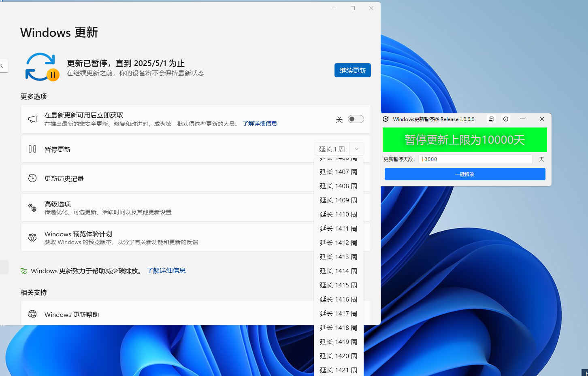The width and height of the screenshot is (588, 376).
Task: Pick 延长 1418 周 in the dropdown
Action: click(339, 328)
